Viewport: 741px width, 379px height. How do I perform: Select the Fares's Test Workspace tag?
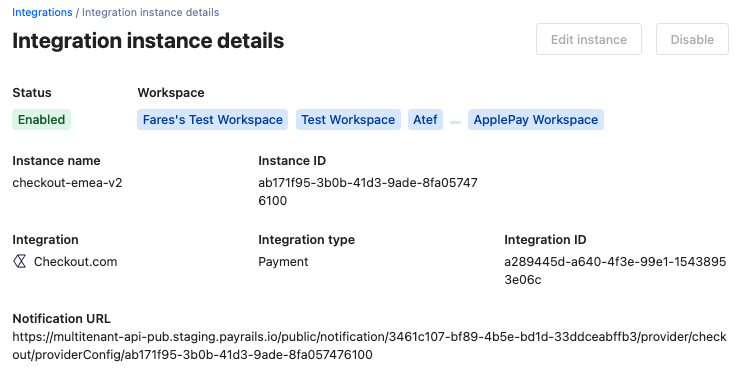coord(213,120)
